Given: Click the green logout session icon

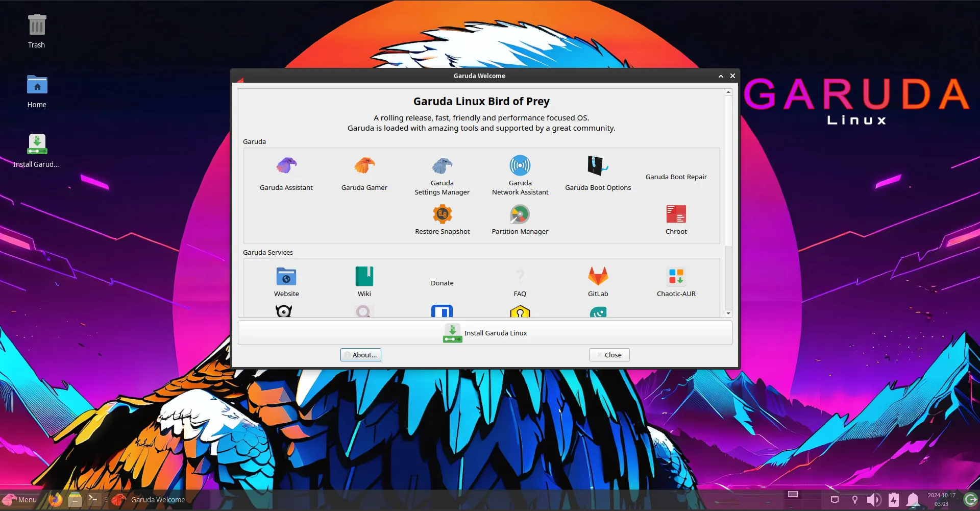Looking at the screenshot, I should pyautogui.click(x=970, y=500).
